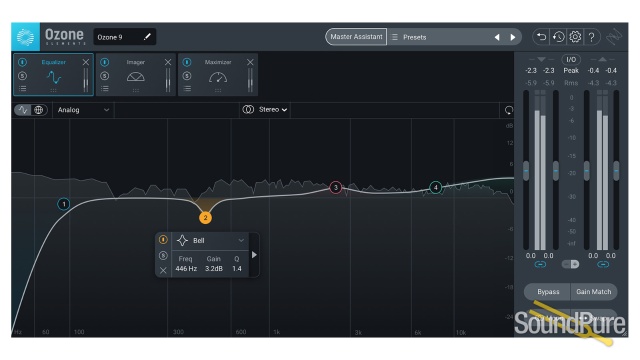The width and height of the screenshot is (640, 360).
Task: Open the Maximizer module preset list icon
Action: pos(187,88)
